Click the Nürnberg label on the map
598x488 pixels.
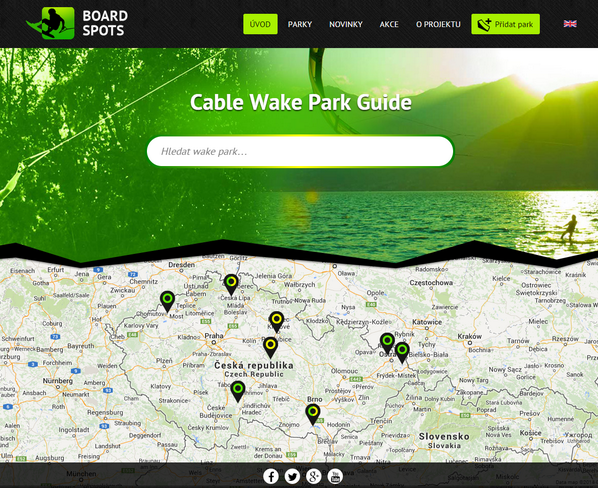tap(58, 380)
